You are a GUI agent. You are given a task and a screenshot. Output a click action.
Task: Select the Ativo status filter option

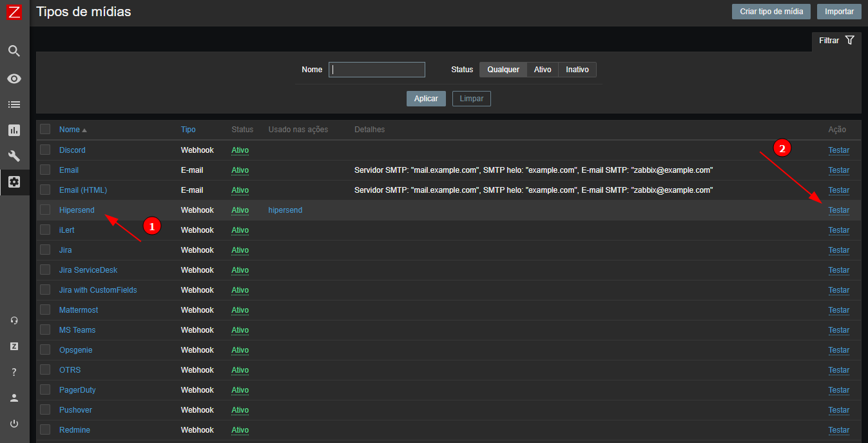click(543, 70)
